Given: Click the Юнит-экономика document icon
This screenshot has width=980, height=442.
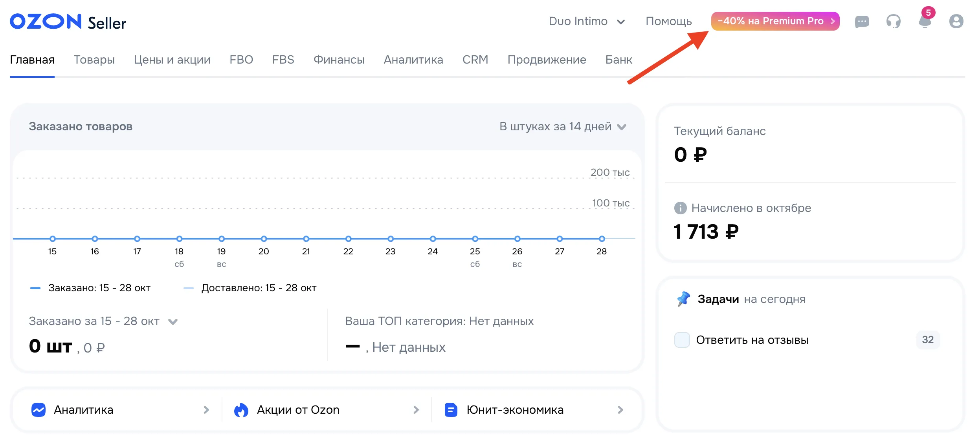Looking at the screenshot, I should click(x=451, y=410).
